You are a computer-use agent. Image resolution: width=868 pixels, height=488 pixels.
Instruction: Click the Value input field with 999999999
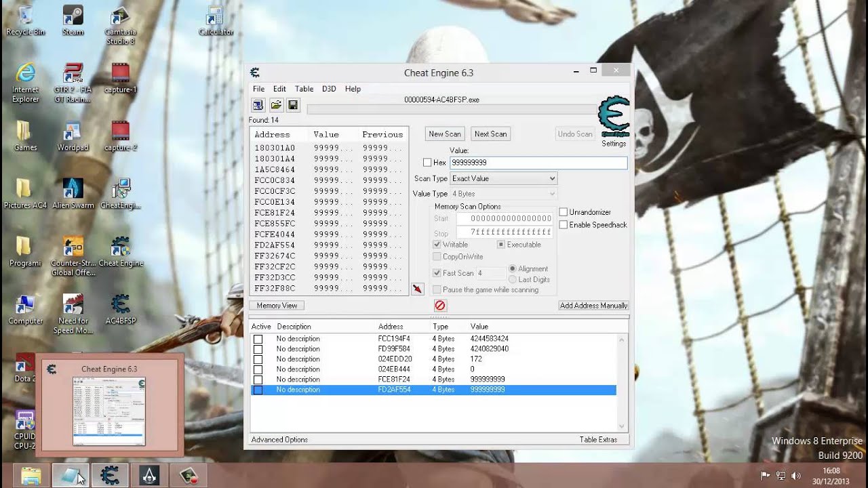pos(538,163)
